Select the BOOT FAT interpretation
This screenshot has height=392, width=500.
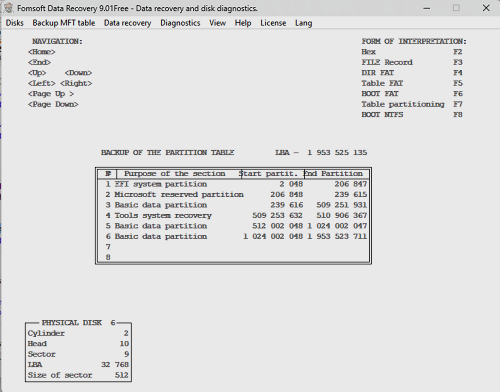point(380,94)
